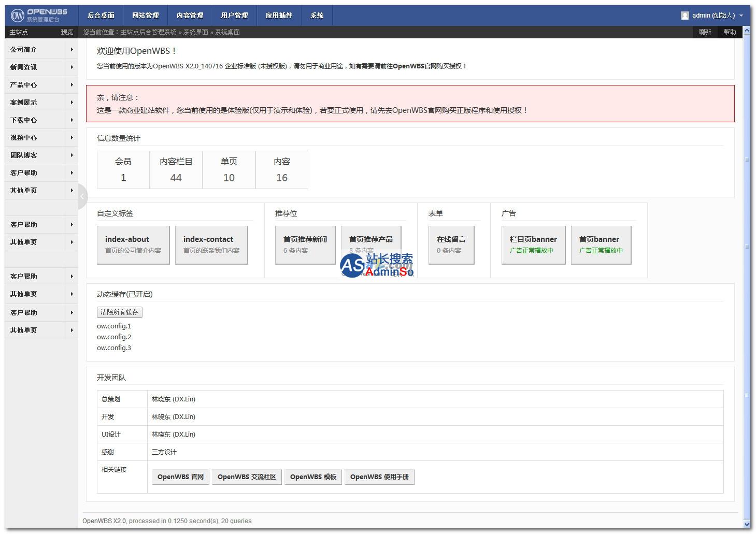Image resolution: width=756 pixels, height=534 pixels.
Task: Open the index-contact custom tag
Action: 211,245
